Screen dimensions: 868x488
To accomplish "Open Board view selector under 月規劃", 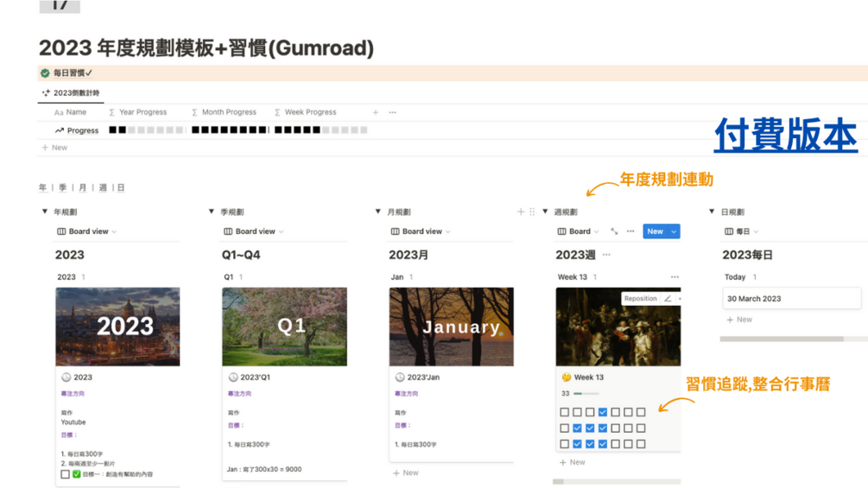I will pyautogui.click(x=420, y=231).
